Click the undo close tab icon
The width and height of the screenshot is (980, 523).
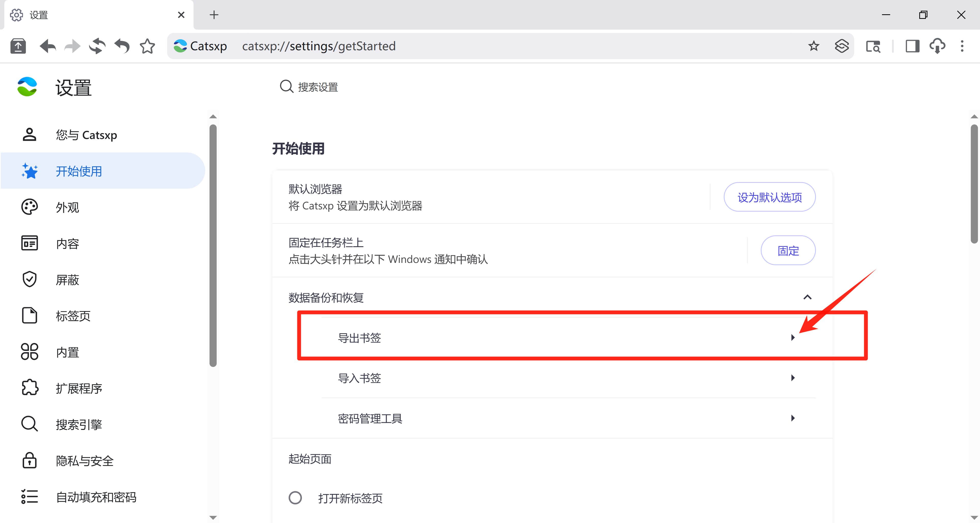tap(122, 46)
